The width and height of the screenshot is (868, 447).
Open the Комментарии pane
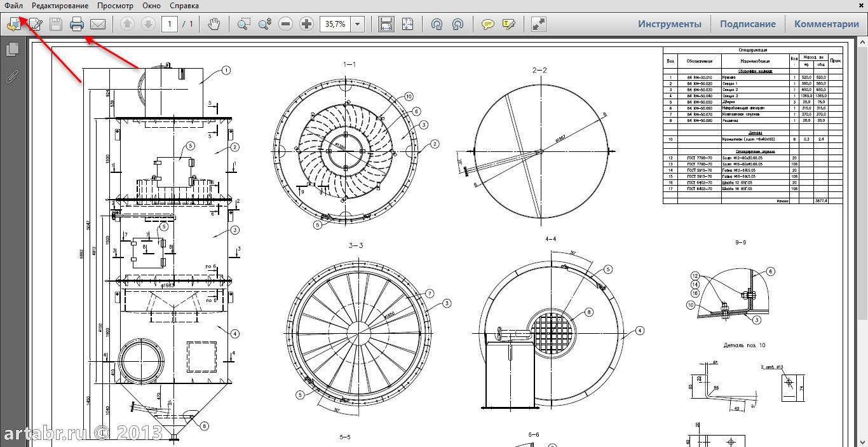pos(826,24)
